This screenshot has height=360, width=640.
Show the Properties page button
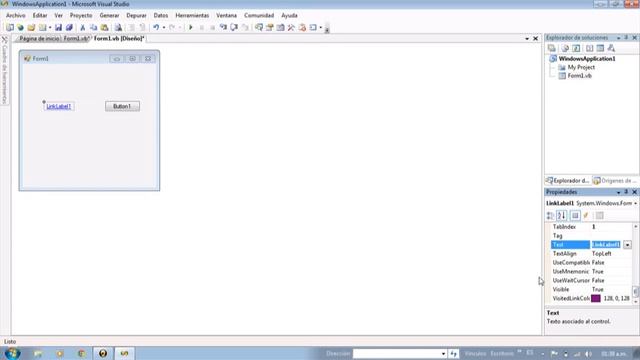click(575, 216)
